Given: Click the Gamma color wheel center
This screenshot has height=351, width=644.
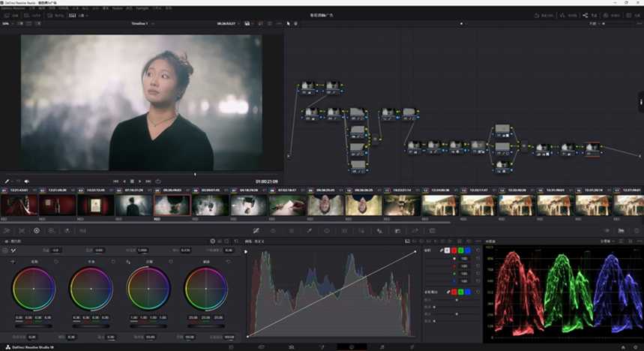Looking at the screenshot, I should (x=91, y=289).
